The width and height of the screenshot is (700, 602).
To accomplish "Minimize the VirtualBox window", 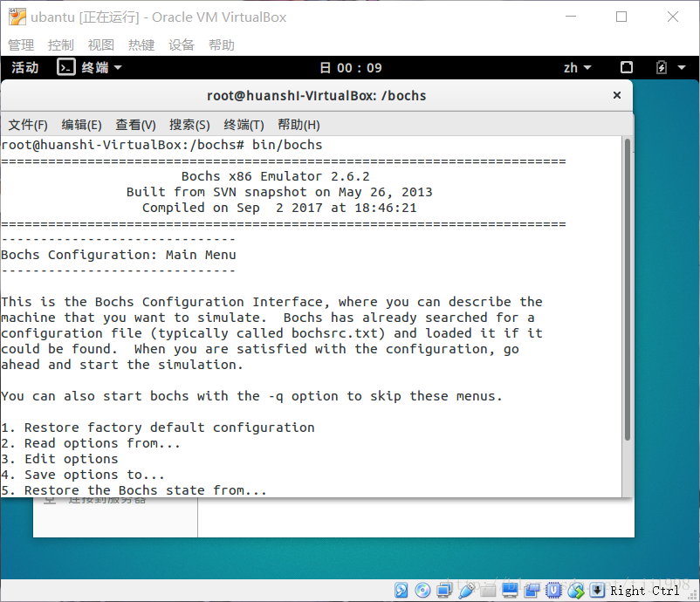I will 571,17.
